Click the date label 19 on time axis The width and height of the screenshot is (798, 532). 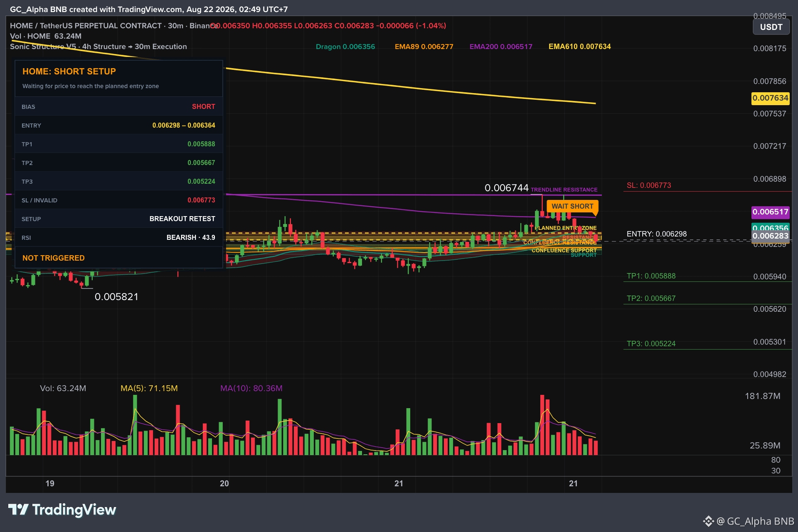tap(50, 483)
